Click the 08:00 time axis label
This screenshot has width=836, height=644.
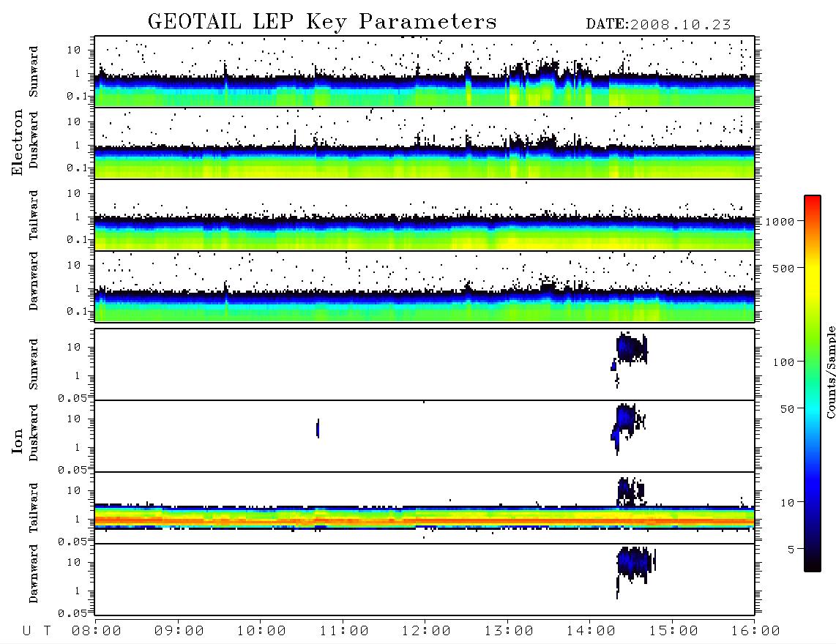(97, 632)
